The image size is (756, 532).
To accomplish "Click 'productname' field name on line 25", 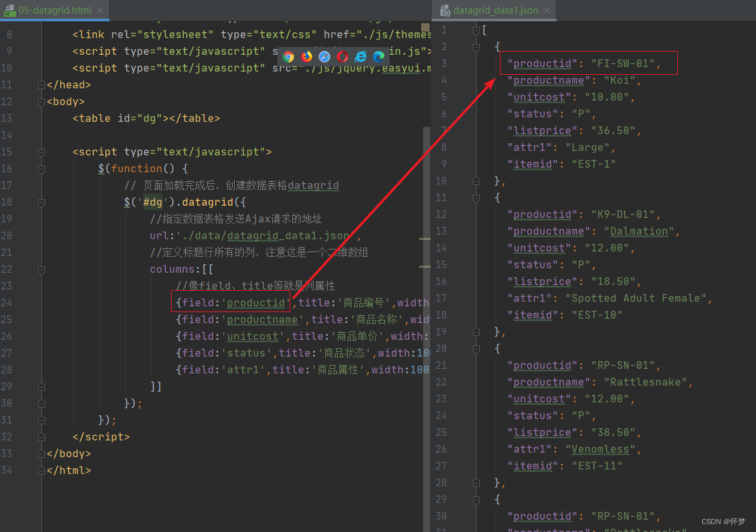I will coord(263,319).
